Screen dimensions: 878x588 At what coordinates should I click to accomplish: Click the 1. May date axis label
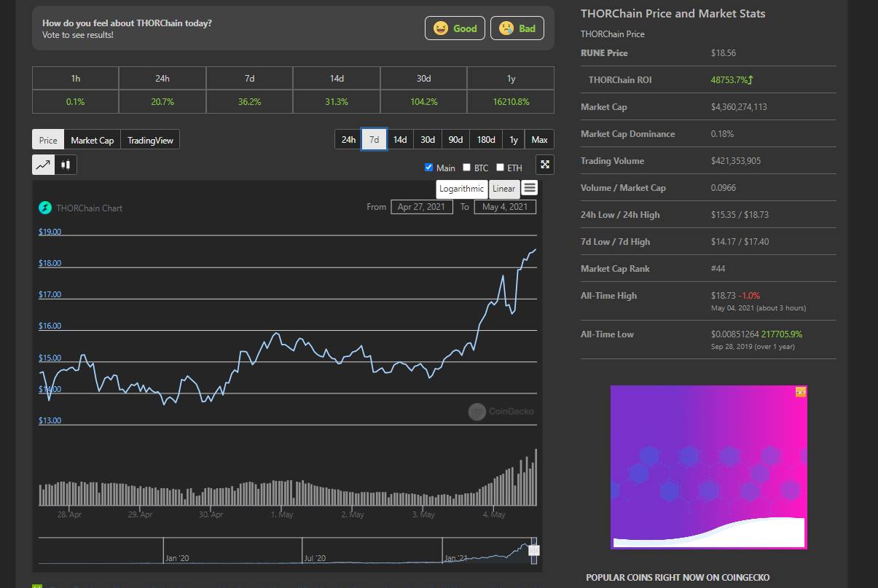pos(281,514)
